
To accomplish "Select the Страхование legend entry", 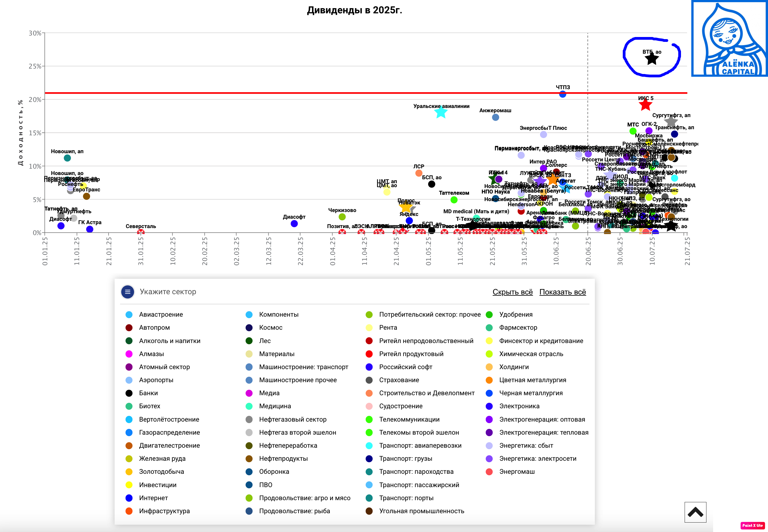I will click(x=392, y=380).
